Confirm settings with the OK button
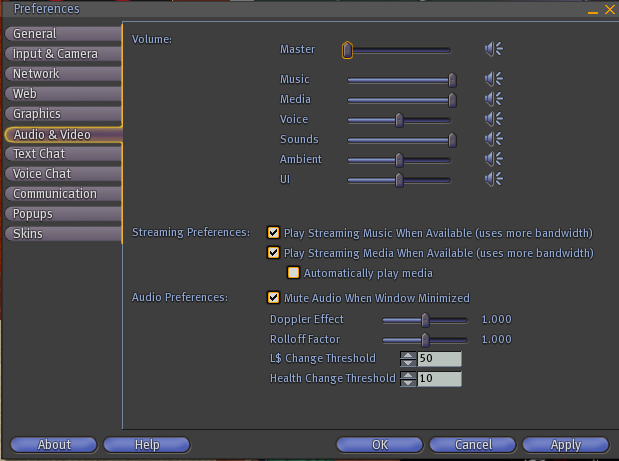The width and height of the screenshot is (619, 461). point(380,445)
